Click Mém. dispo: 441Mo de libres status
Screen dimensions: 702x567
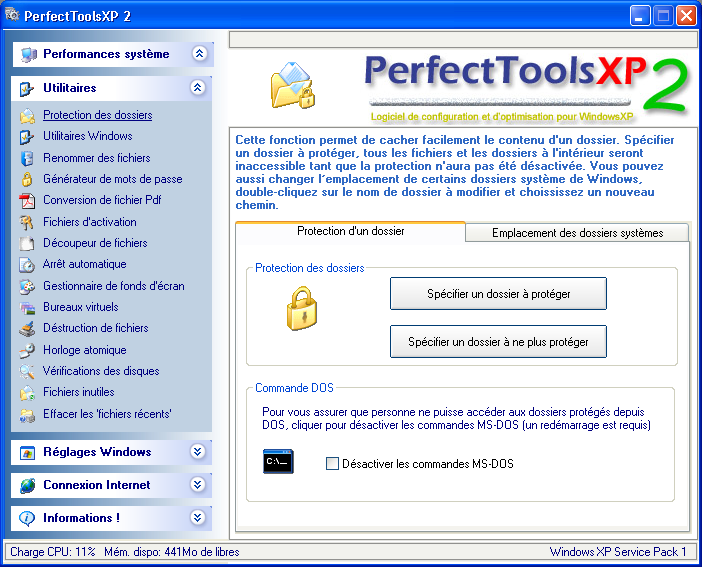point(171,552)
